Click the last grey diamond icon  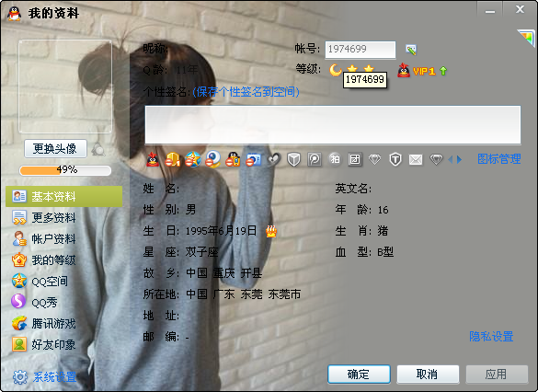pyautogui.click(x=436, y=159)
